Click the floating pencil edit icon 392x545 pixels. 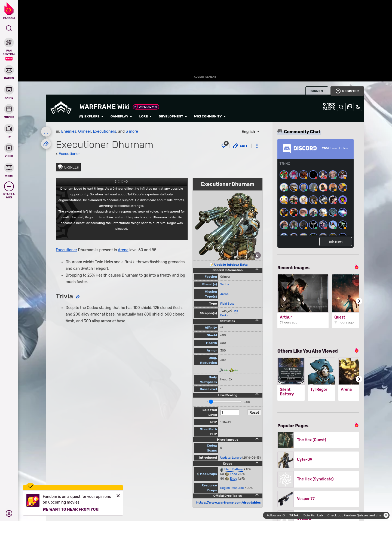pos(46,144)
